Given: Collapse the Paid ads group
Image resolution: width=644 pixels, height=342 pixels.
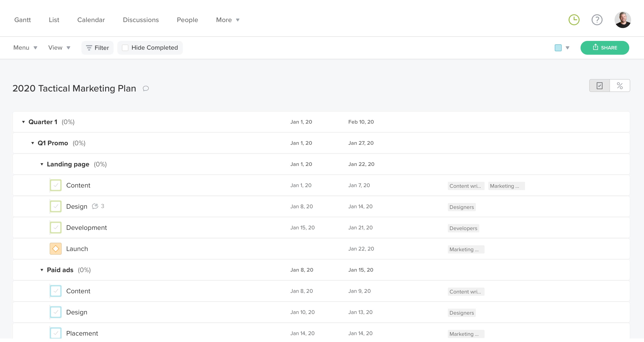Looking at the screenshot, I should [42, 270].
